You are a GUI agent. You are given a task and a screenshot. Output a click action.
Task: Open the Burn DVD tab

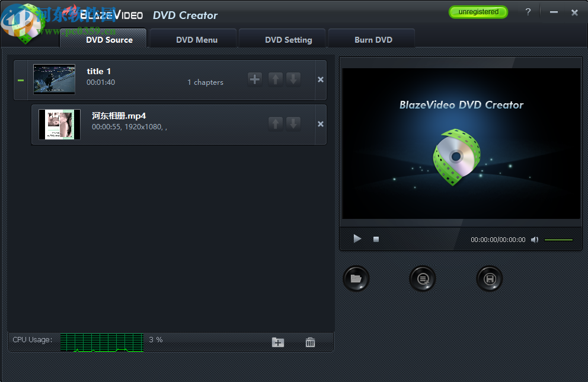tap(372, 39)
